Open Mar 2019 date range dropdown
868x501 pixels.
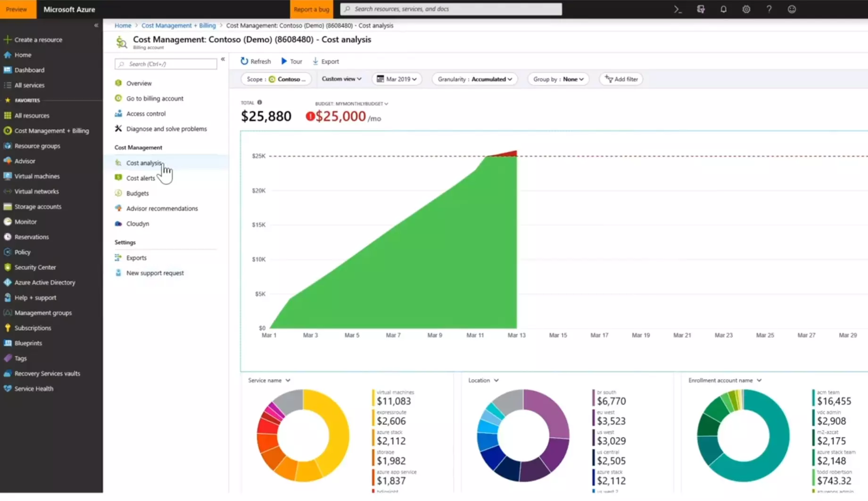point(397,79)
